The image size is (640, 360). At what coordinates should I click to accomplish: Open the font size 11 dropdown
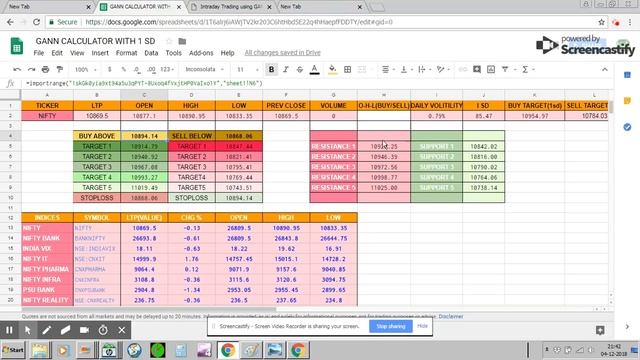[x=247, y=70]
